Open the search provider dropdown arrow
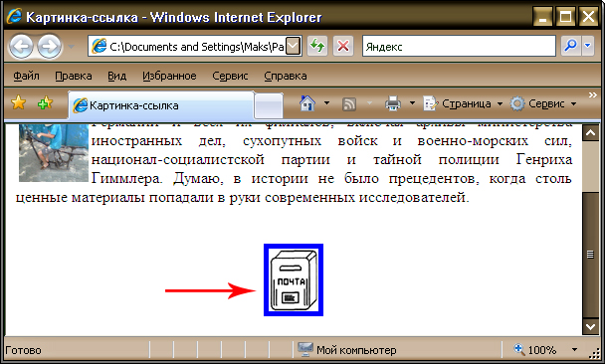The height and width of the screenshot is (364, 605). pos(588,46)
